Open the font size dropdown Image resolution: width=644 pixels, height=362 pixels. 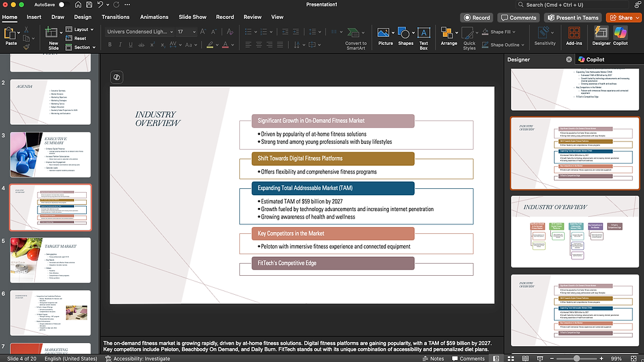pos(194,32)
